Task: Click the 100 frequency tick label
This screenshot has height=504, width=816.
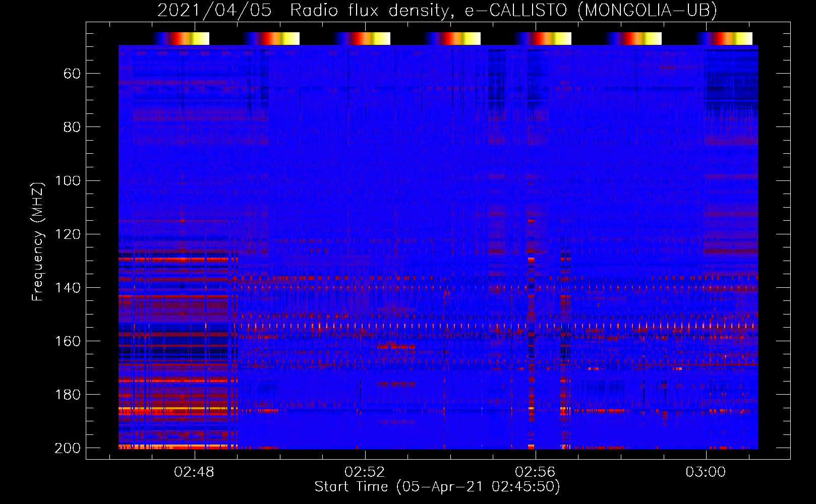Action: coord(68,181)
